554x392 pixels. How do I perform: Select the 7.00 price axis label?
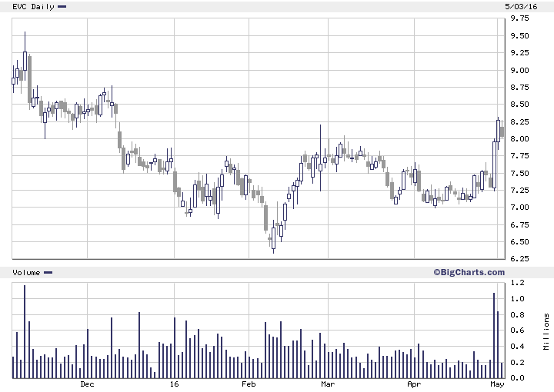[519, 208]
